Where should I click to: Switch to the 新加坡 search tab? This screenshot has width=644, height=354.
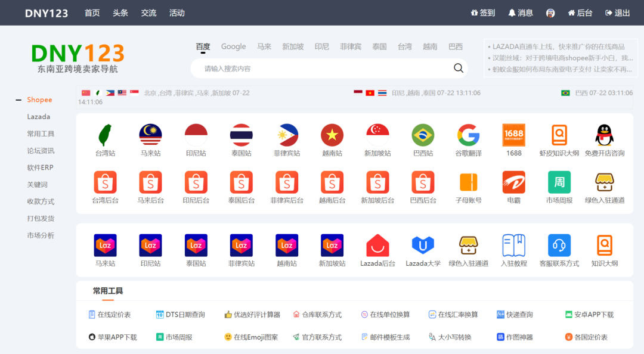[x=293, y=47]
